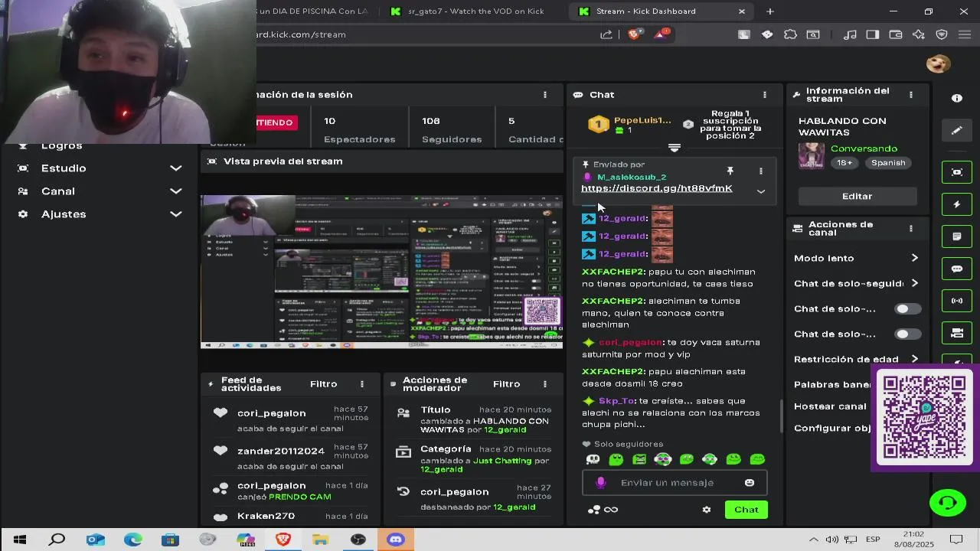Open activity feed three-dot menu

362,384
